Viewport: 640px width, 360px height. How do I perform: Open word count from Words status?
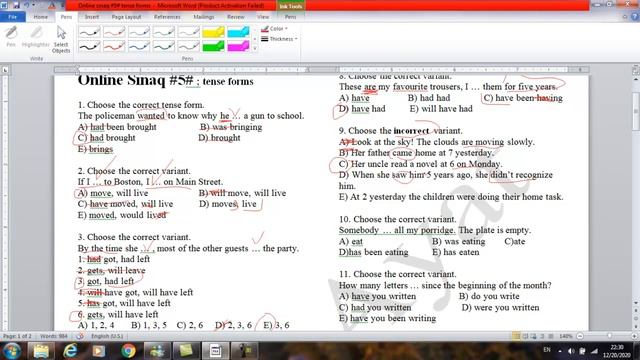tap(53, 336)
